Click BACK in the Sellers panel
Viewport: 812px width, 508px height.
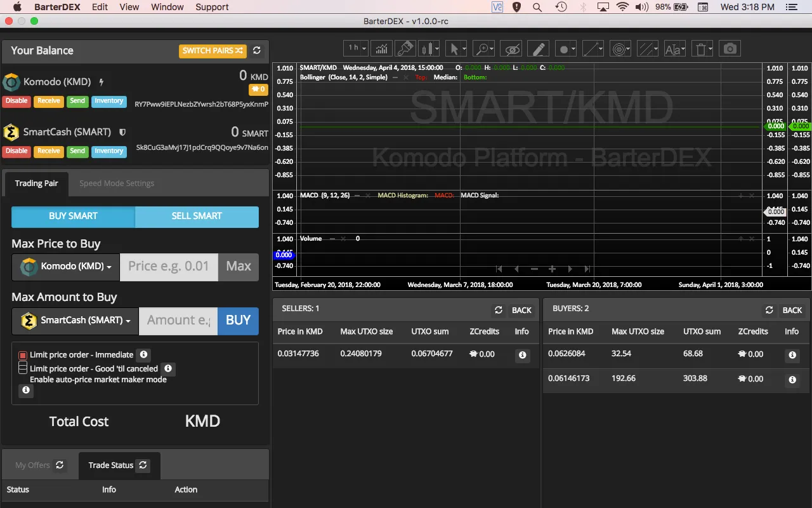pos(521,310)
